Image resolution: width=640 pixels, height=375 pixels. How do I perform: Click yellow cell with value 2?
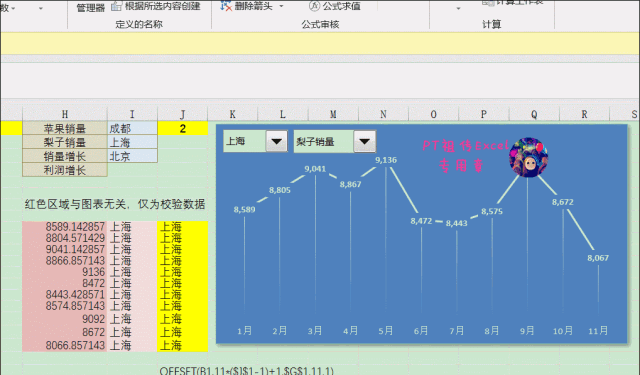(182, 128)
